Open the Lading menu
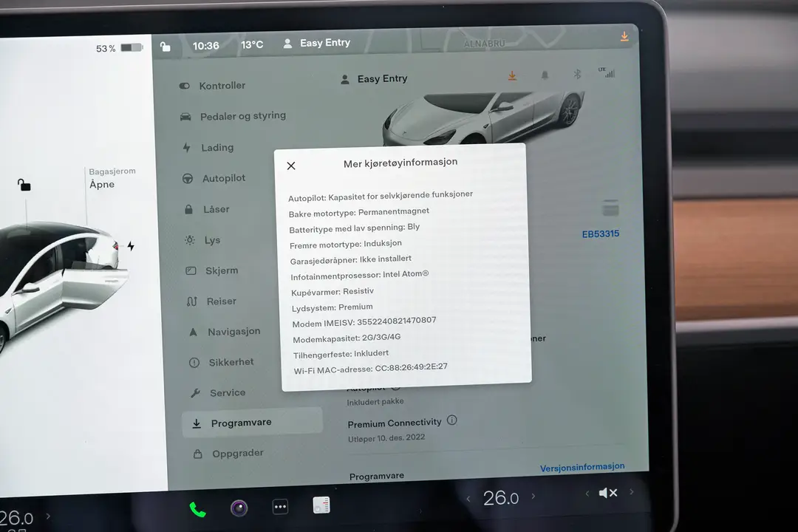The width and height of the screenshot is (798, 532). (x=208, y=148)
